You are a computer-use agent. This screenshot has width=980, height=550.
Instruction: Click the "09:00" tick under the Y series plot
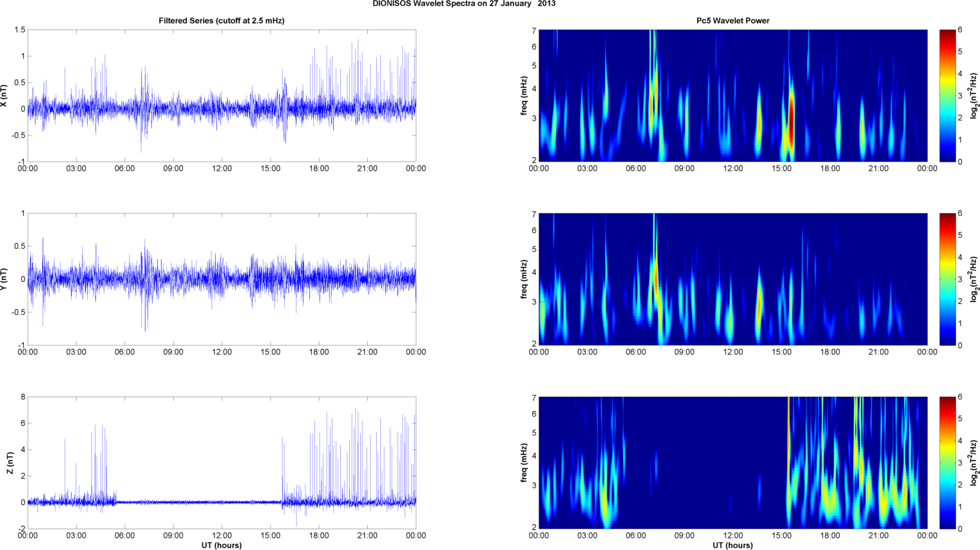(173, 352)
